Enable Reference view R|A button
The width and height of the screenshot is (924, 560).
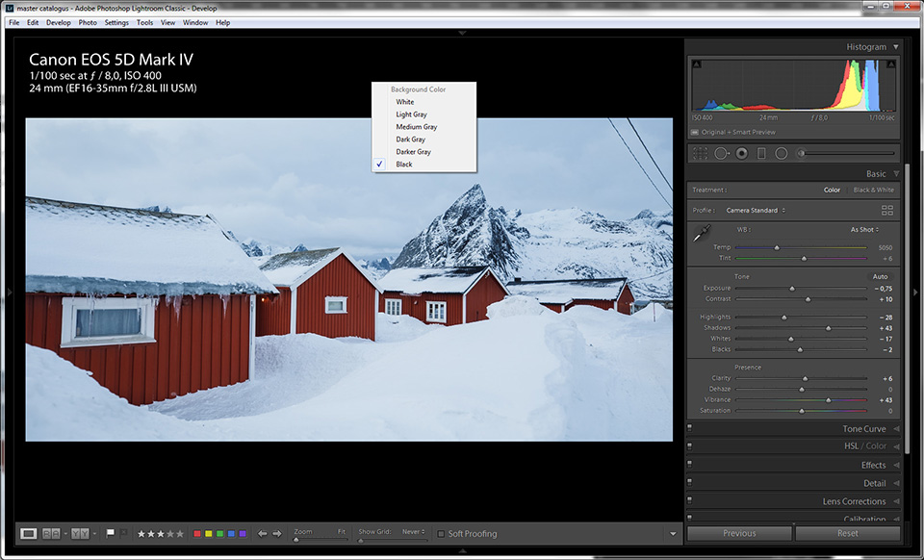[51, 533]
